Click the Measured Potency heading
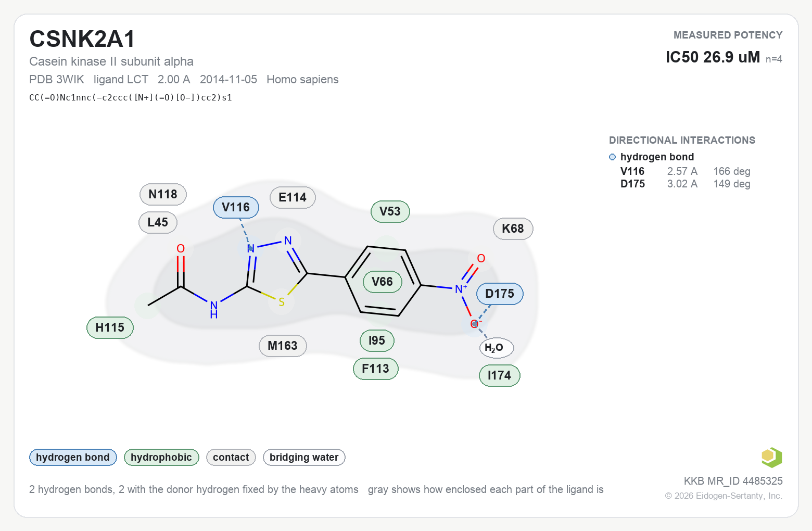The height and width of the screenshot is (531, 812). pyautogui.click(x=728, y=35)
